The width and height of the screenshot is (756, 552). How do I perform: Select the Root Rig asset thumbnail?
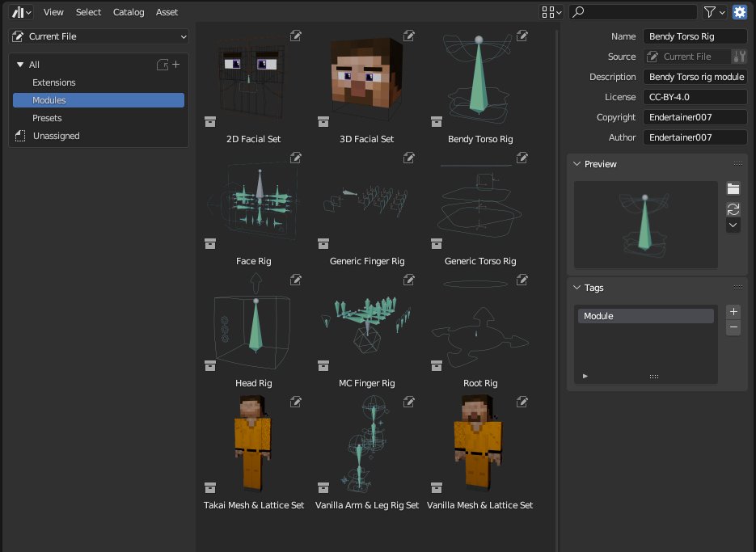pyautogui.click(x=479, y=322)
